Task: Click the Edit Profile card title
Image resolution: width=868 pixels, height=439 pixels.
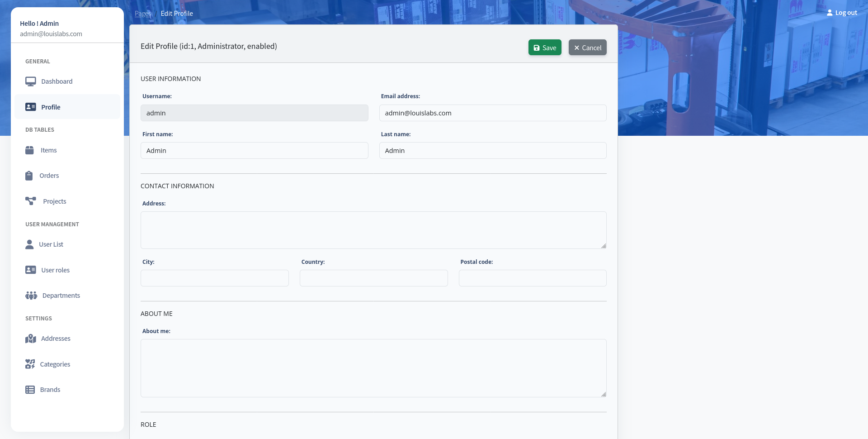Action: click(209, 46)
